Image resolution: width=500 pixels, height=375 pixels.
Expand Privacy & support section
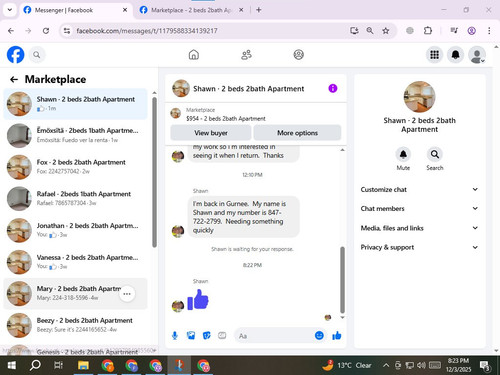tap(419, 247)
